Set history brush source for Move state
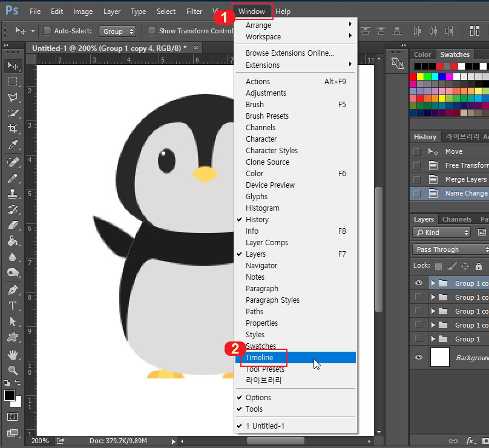The image size is (489, 448). click(x=416, y=151)
